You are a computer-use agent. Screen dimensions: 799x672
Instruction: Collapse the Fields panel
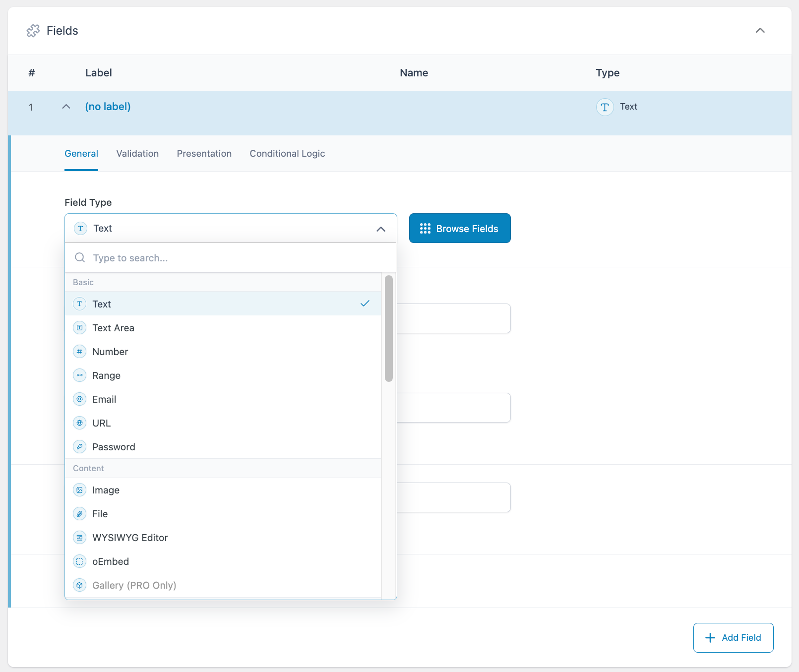click(760, 30)
